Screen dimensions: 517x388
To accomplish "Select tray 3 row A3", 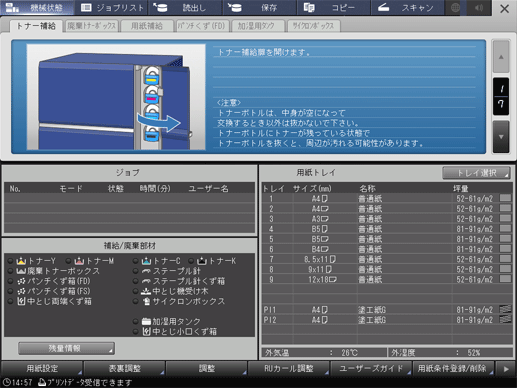I will click(387, 219).
